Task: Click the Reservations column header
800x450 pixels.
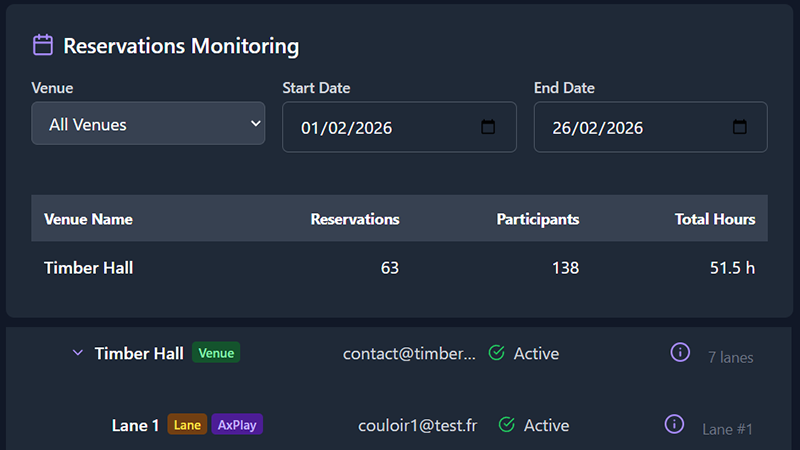Action: [355, 219]
